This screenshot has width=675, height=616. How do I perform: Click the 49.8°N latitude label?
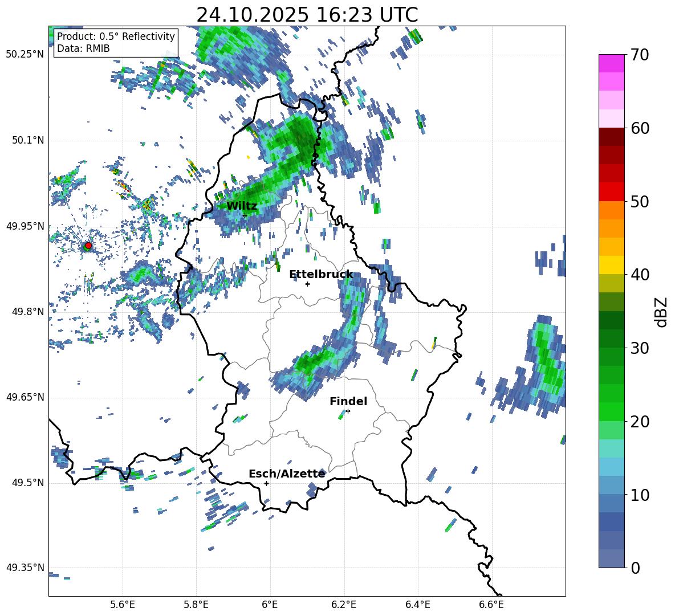27,312
